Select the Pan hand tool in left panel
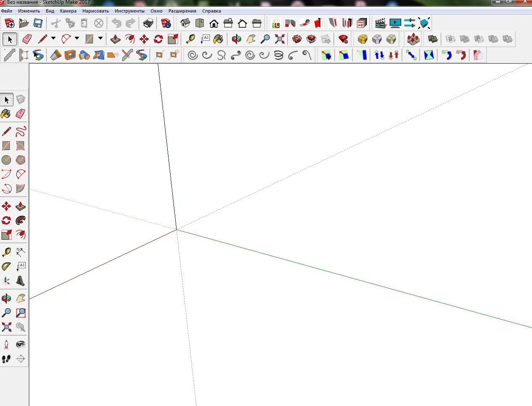This screenshot has height=406, width=532. click(x=21, y=299)
